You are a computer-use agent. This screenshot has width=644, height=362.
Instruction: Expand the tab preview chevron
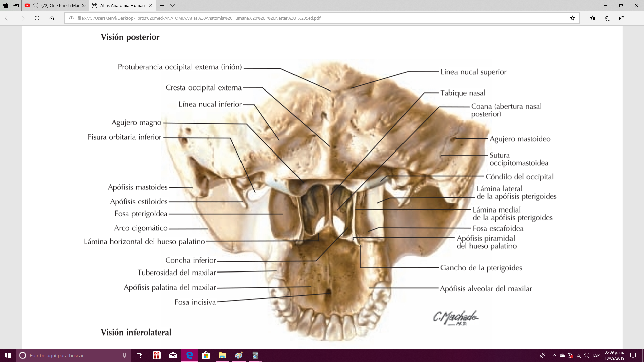point(172,5)
